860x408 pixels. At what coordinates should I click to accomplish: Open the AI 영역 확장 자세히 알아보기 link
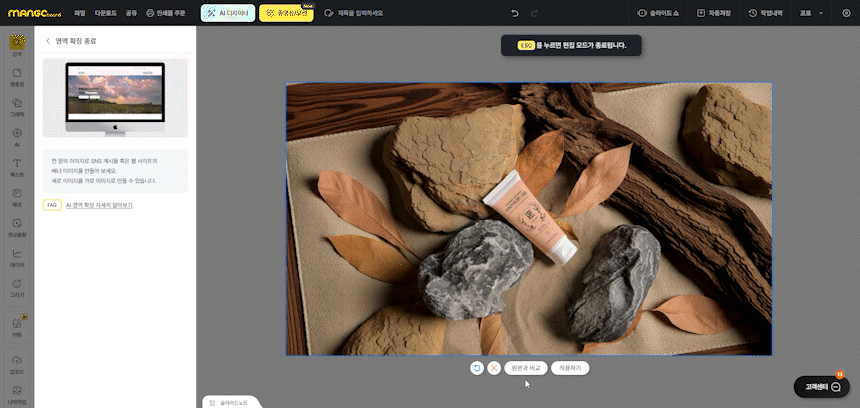point(98,205)
